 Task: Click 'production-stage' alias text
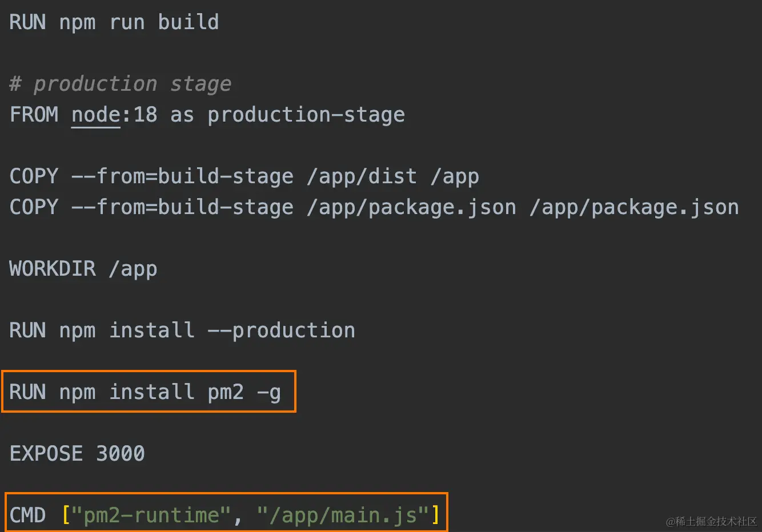pyautogui.click(x=306, y=115)
